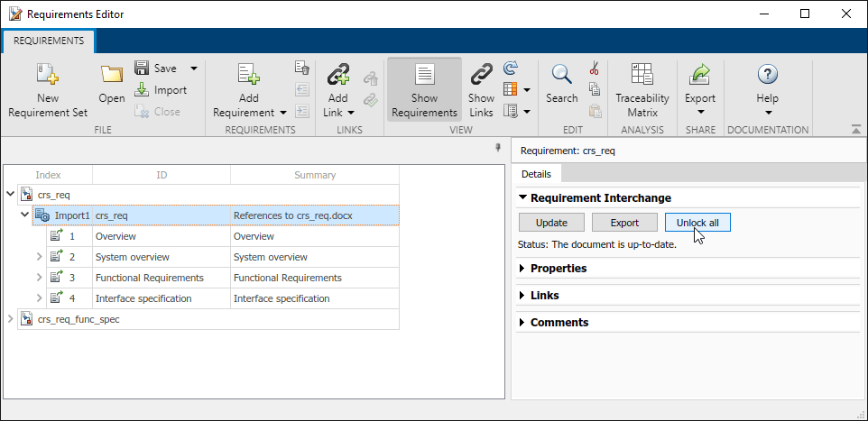Click the Import icon
The width and height of the screenshot is (868, 421).
tap(142, 90)
